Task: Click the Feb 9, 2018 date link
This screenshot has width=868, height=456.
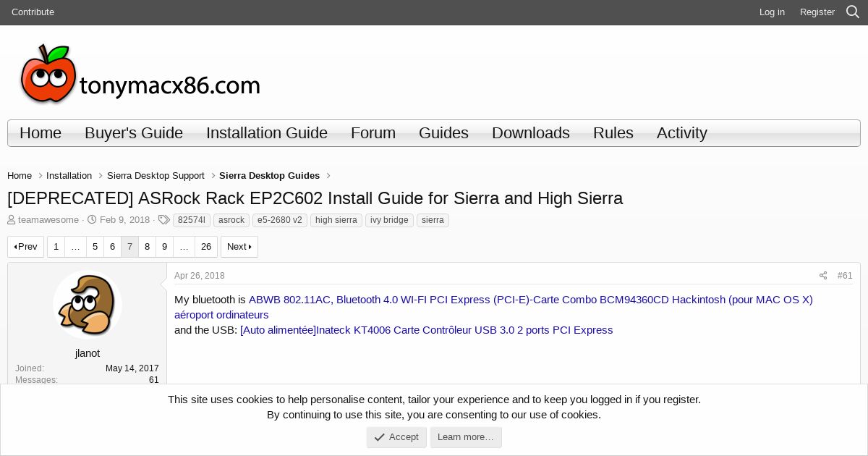Action: (124, 220)
